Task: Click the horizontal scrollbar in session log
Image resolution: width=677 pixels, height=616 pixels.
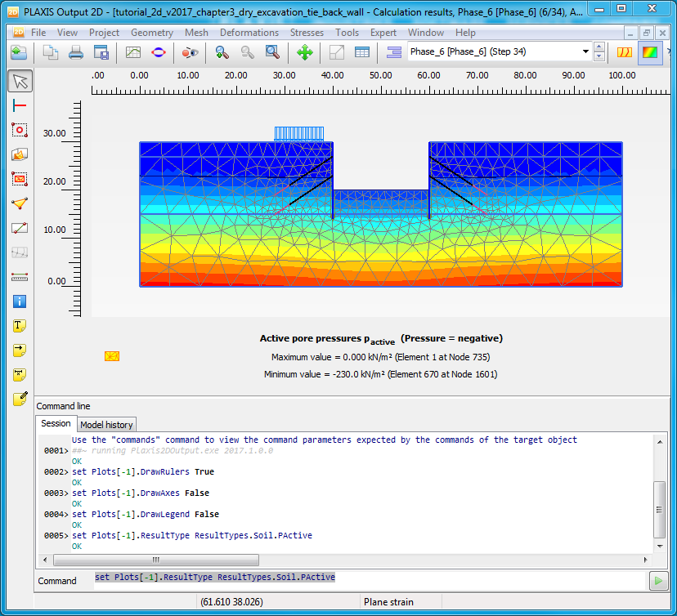Action: 155,560
